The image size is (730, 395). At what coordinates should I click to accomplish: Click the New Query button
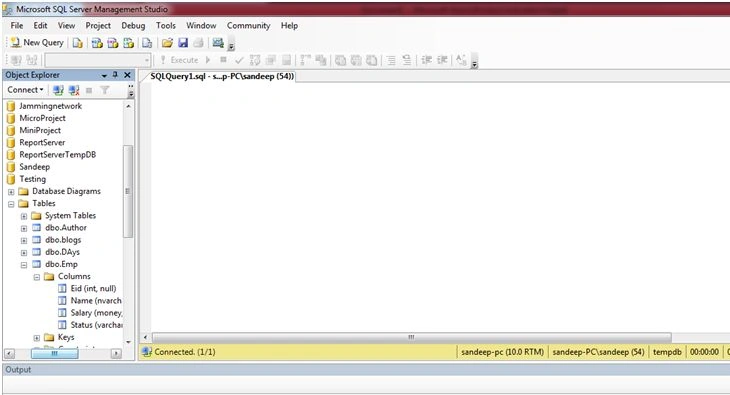[37, 43]
